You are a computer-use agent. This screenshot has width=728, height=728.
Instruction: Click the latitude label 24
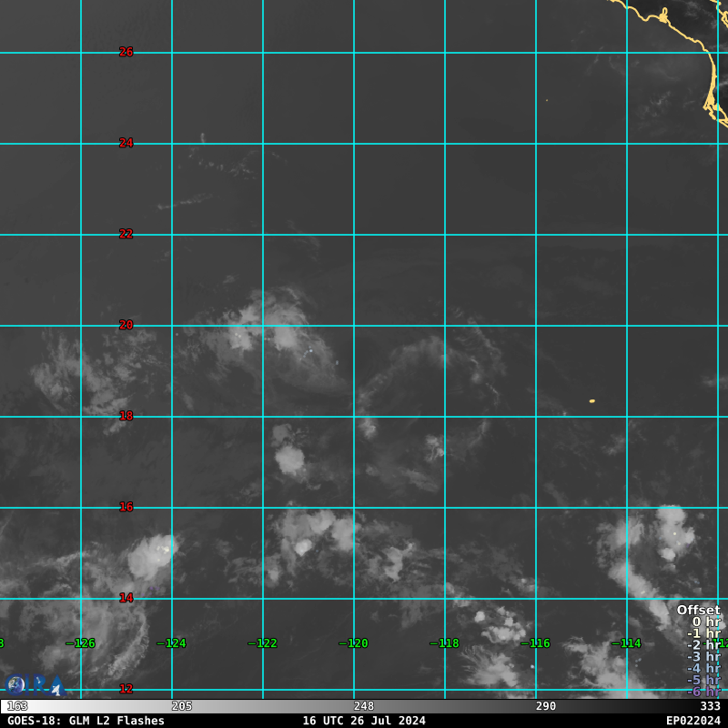point(126,143)
